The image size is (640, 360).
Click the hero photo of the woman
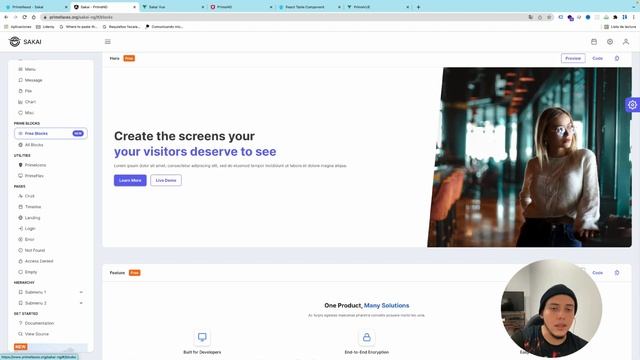529,157
